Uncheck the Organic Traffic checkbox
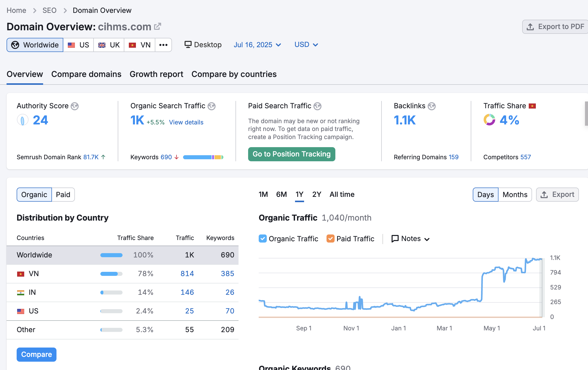 (x=262, y=238)
